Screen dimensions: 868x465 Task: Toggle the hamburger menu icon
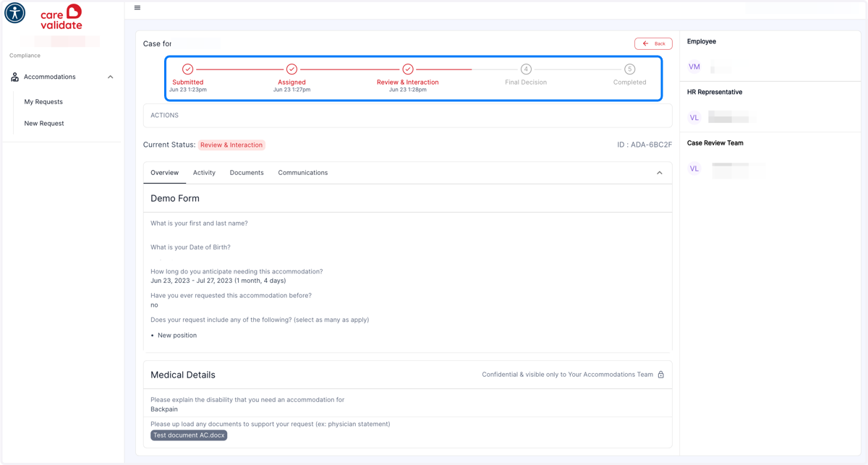(137, 8)
